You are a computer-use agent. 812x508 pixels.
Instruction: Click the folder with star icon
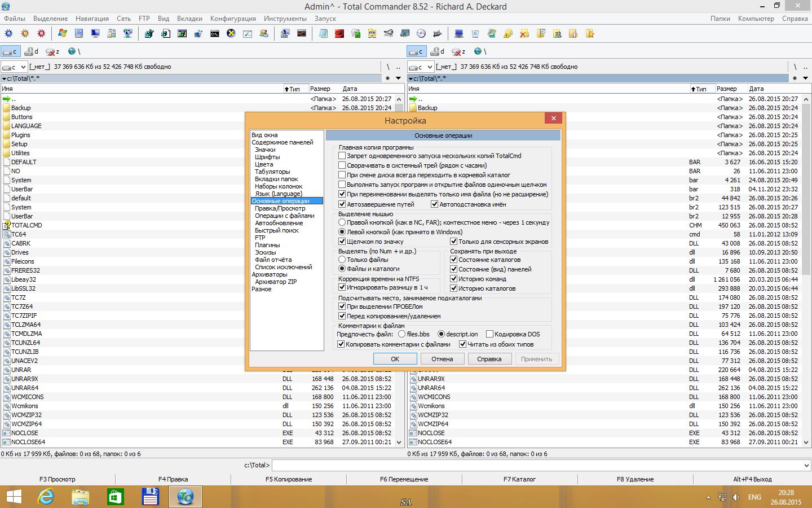pyautogui.click(x=590, y=34)
